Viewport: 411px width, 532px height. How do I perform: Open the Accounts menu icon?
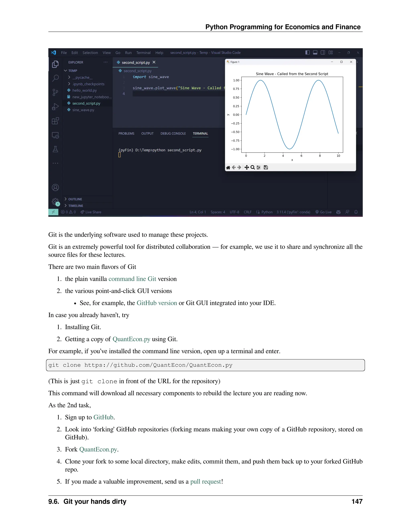tap(55, 188)
